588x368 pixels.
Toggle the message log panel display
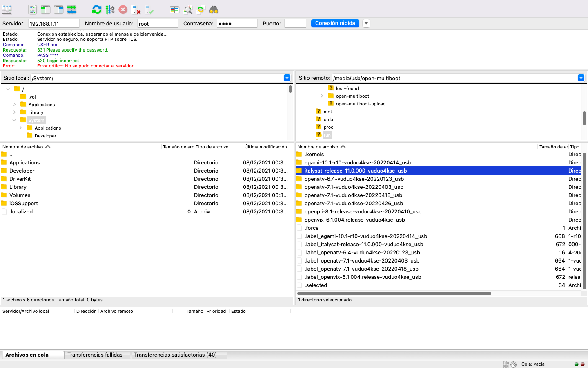(33, 9)
